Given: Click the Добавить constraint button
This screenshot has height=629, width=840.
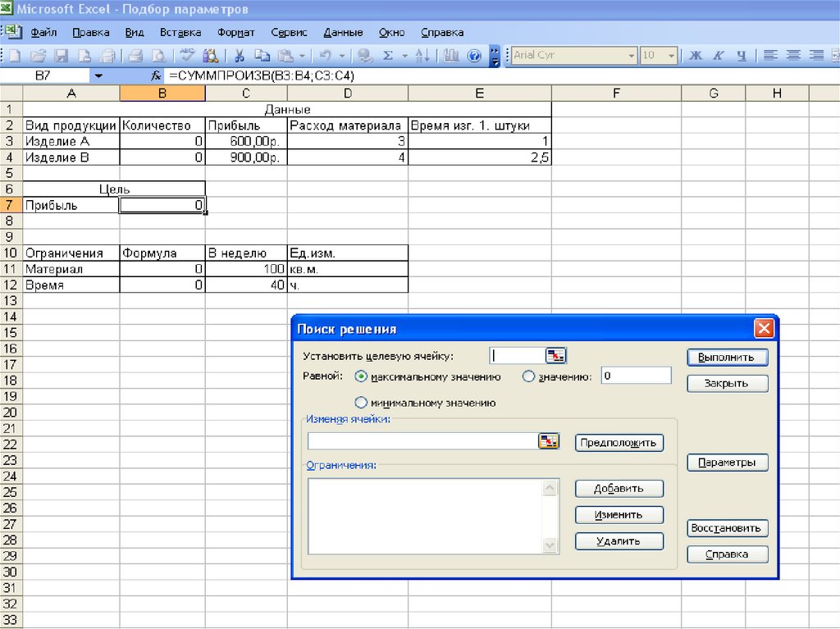Looking at the screenshot, I should tap(619, 489).
